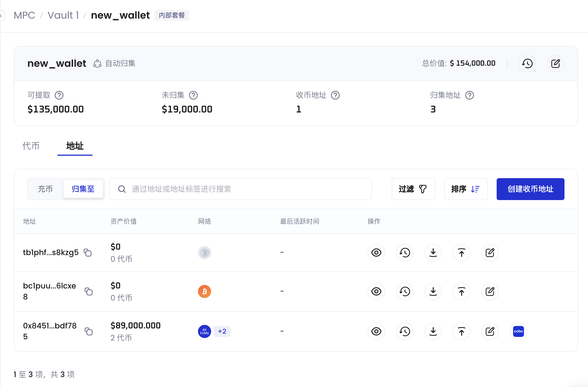
Task: Click 内部套餐 plan badge
Action: point(172,15)
